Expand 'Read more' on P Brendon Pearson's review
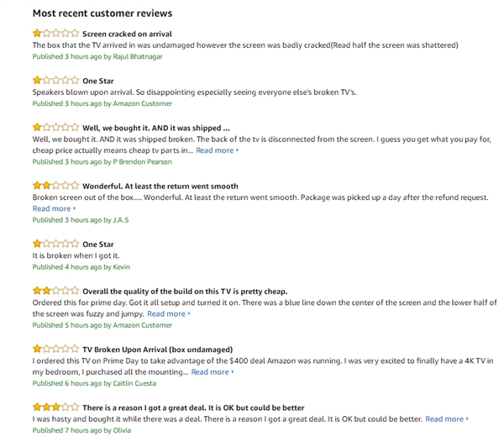 (217, 150)
